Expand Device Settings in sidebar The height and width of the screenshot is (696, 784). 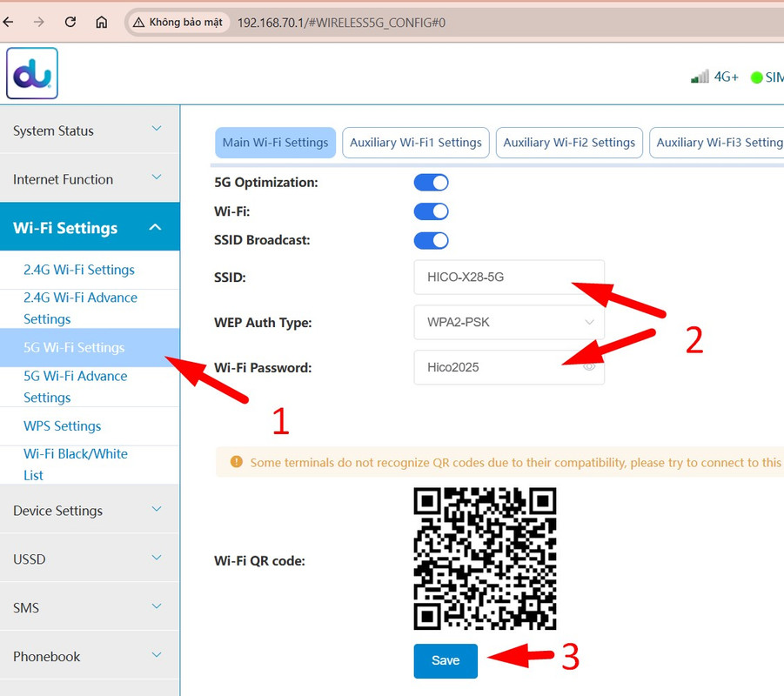[x=90, y=510]
